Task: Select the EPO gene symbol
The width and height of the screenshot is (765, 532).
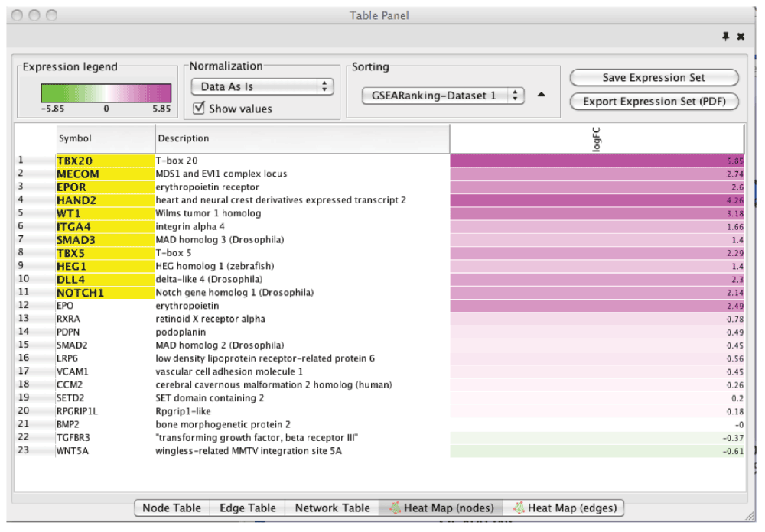Action: pos(65,306)
